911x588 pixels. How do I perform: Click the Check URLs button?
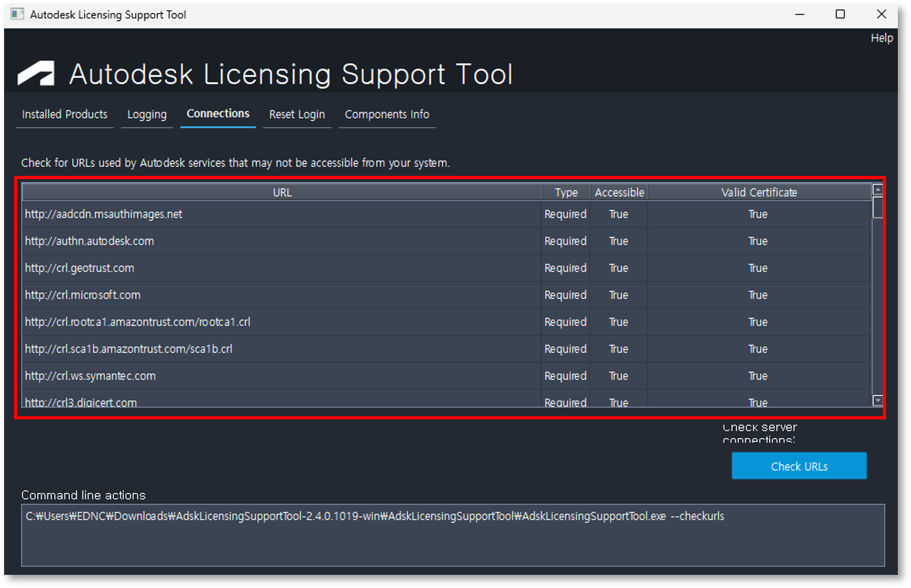coord(799,466)
